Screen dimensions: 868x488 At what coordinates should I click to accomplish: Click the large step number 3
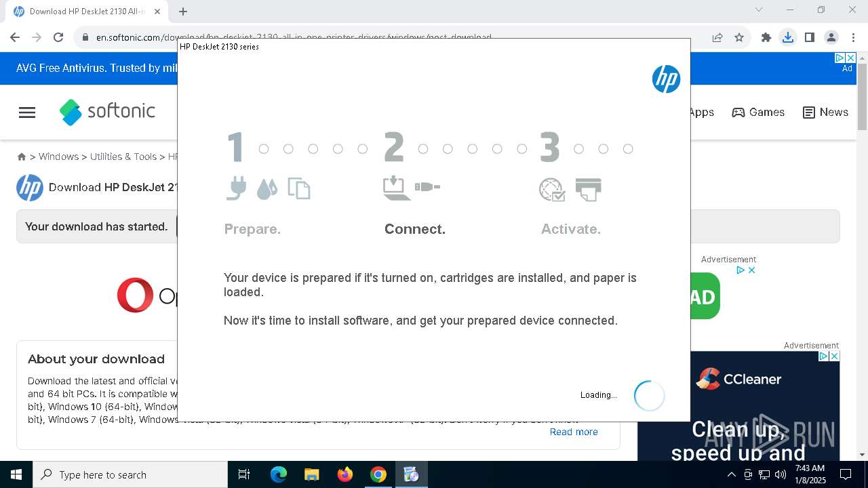coord(550,148)
